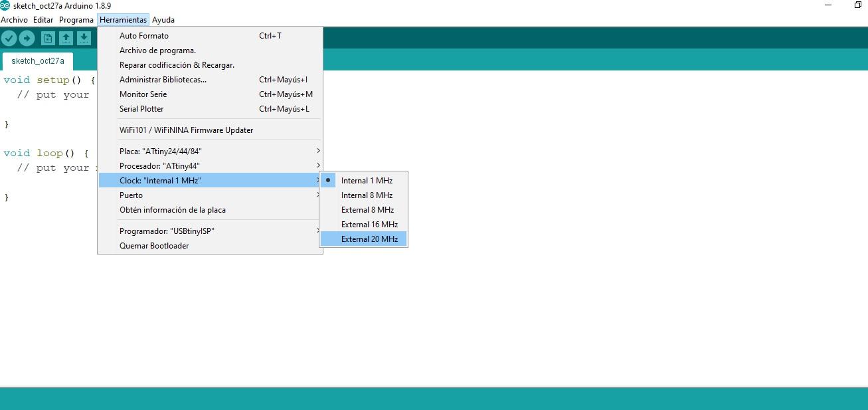Click the restore window button

point(857,5)
